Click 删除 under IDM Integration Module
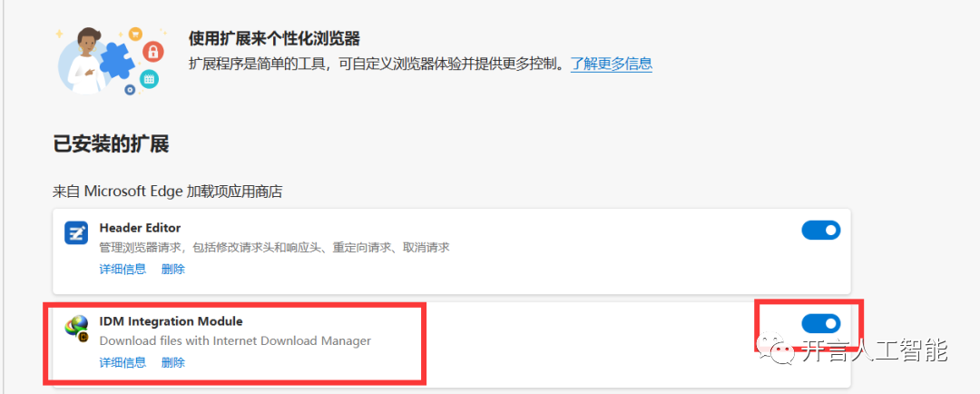The image size is (980, 394). coord(173,362)
